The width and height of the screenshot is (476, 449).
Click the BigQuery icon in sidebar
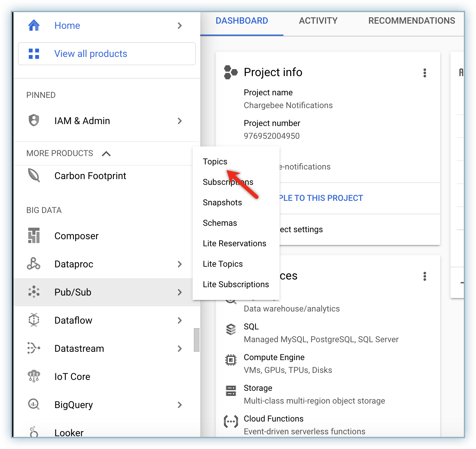coord(34,405)
